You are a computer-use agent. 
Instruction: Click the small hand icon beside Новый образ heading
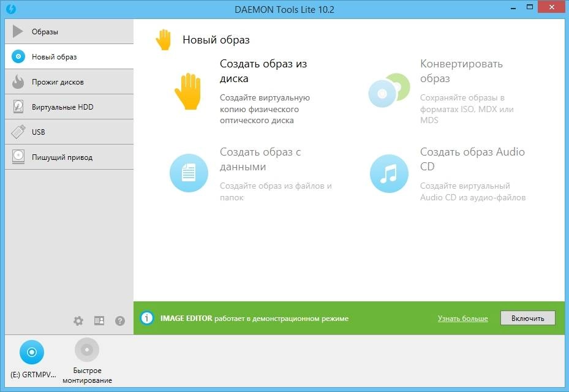point(164,40)
